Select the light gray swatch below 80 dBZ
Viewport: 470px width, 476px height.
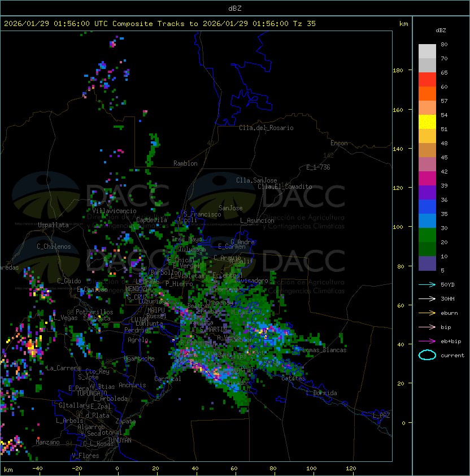(427, 51)
